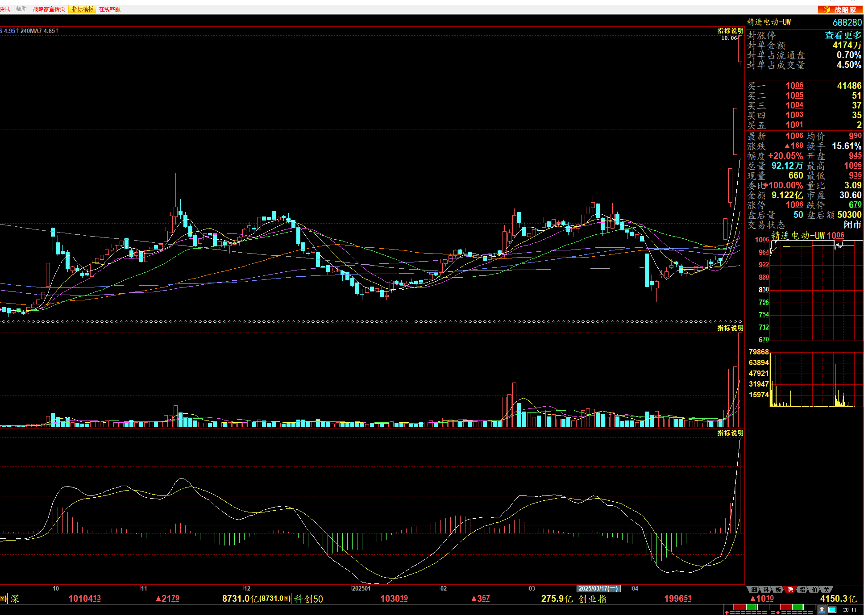The height and width of the screenshot is (616, 864).
Task: Select the 板 tab at panel bottom
Action: click(778, 590)
